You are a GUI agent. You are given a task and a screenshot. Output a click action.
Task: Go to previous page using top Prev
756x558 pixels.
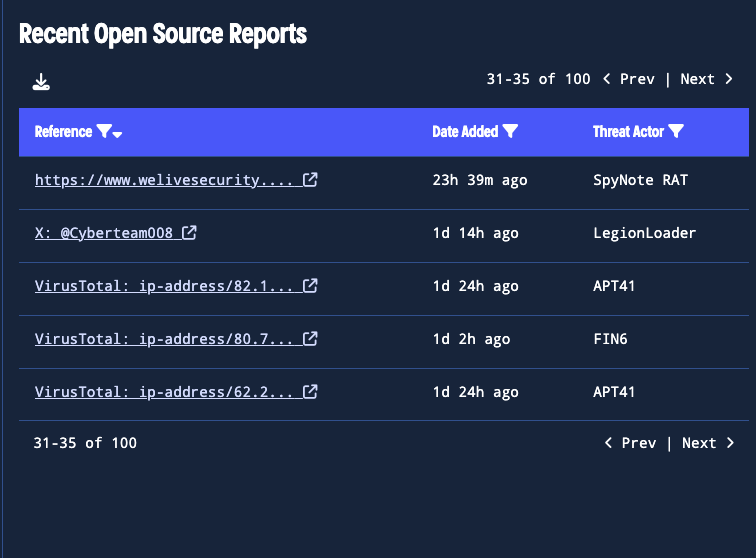[x=637, y=79]
